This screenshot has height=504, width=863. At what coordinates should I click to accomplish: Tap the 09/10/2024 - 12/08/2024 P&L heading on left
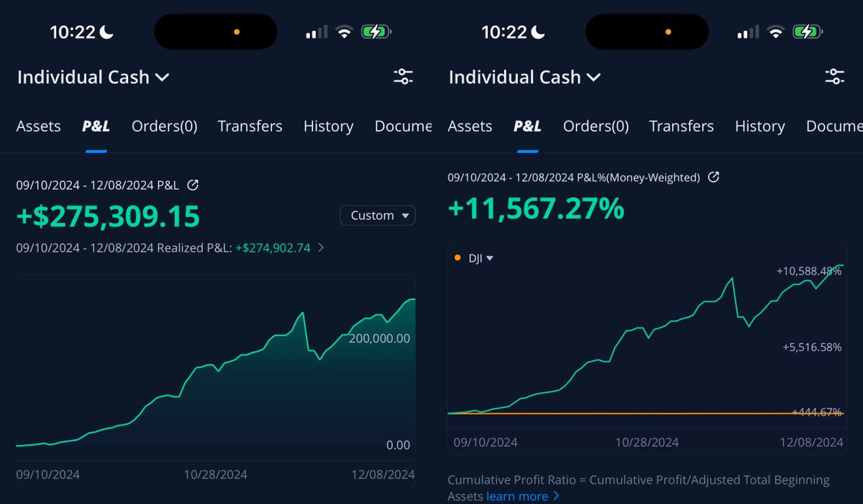coord(98,185)
